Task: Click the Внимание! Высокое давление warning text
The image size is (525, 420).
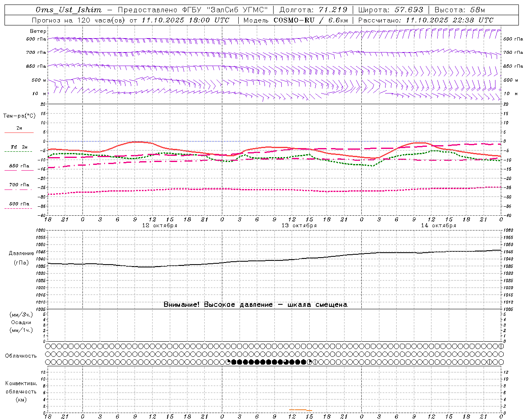Action: pos(255,305)
